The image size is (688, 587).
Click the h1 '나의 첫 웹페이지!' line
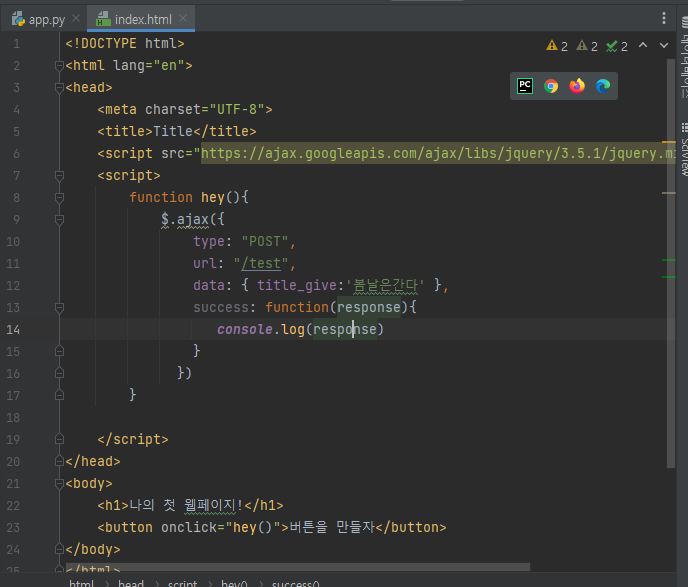(190, 505)
